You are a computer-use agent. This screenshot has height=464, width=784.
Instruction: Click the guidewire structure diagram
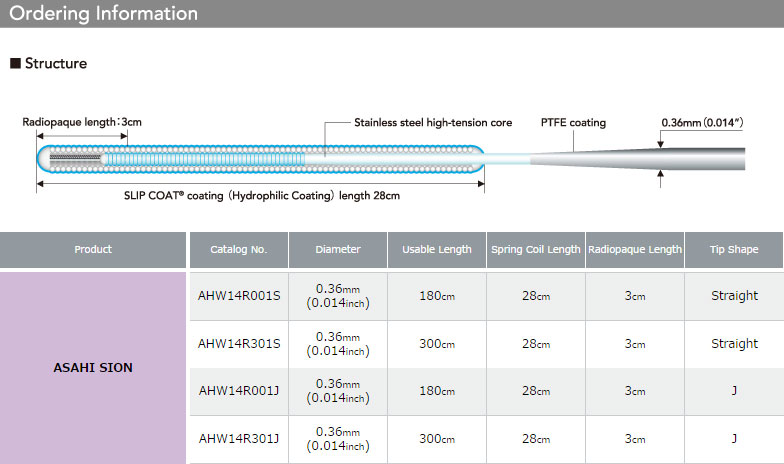click(390, 159)
